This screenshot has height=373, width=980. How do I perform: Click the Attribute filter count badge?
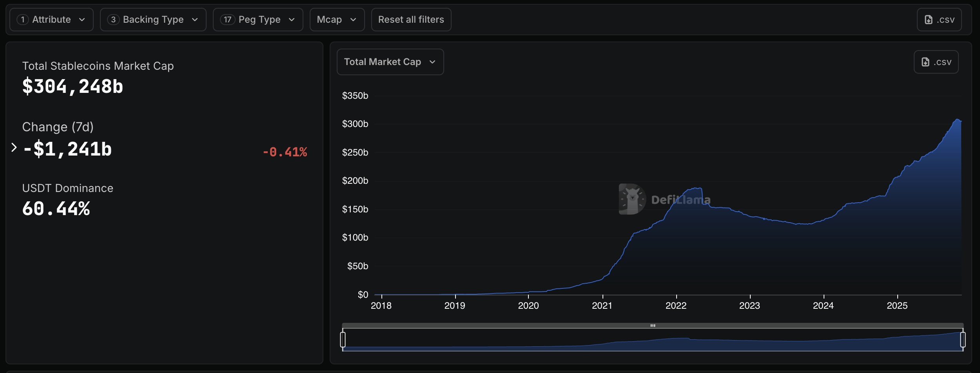pyautogui.click(x=23, y=20)
